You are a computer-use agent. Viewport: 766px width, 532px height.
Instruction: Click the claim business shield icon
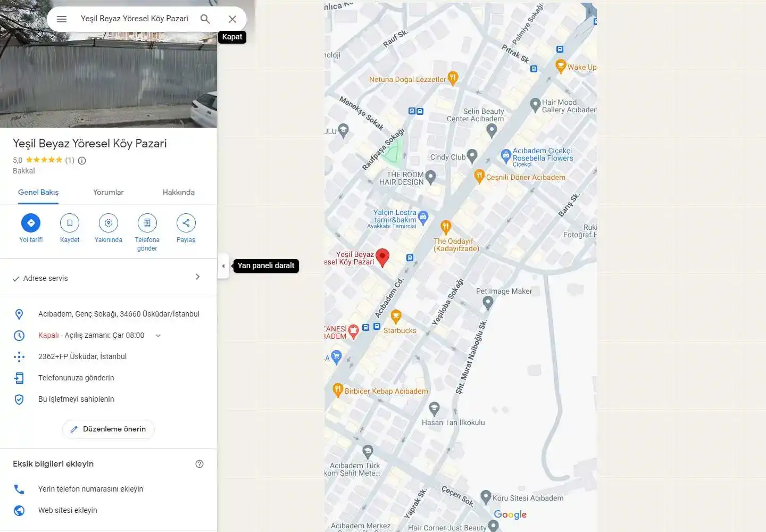coord(19,399)
